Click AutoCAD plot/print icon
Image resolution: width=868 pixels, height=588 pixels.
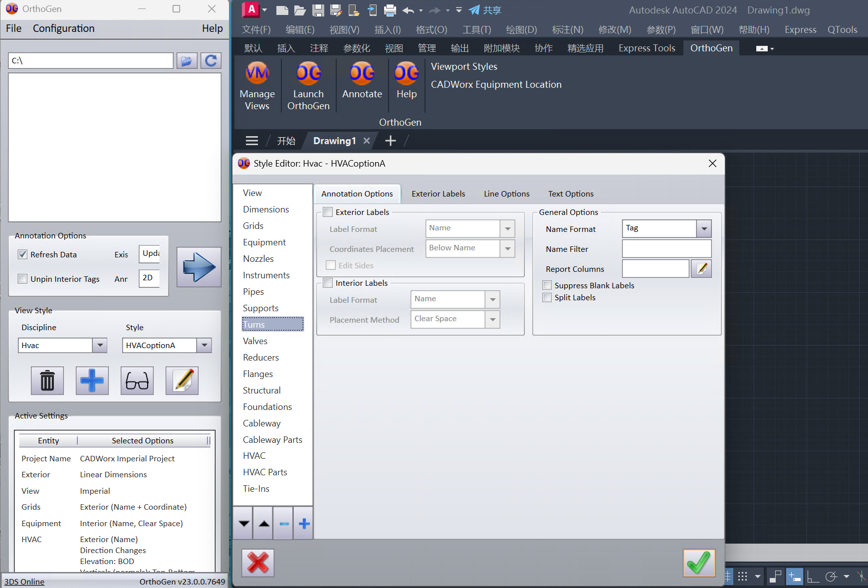coord(390,10)
